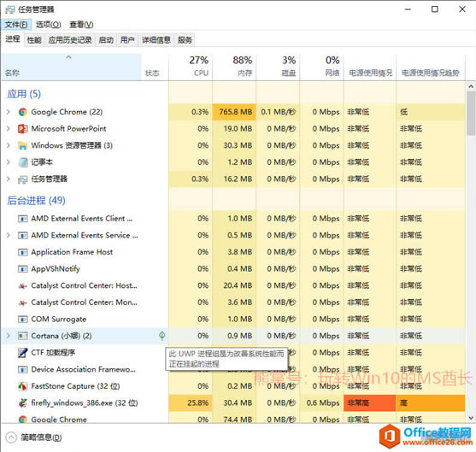The height and width of the screenshot is (452, 476).
Task: Click the background Google Chrome process icon
Action: 22,420
